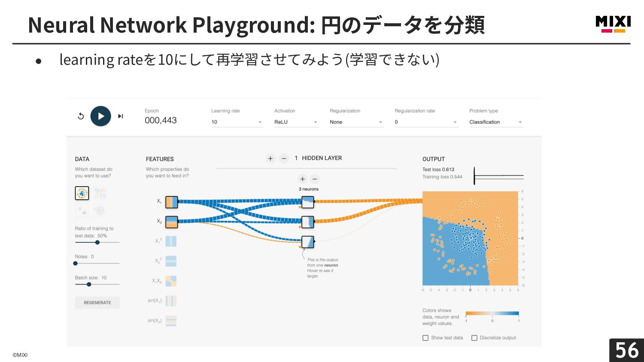Viewport: 644px width, 362px height.
Task: Click the Training loss 0.544 text
Action: pos(442,177)
